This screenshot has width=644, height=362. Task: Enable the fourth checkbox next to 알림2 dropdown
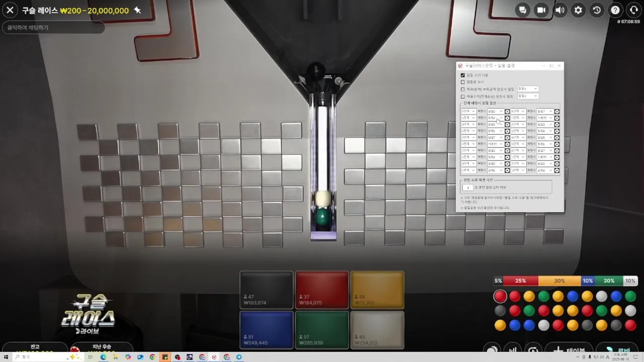(x=463, y=96)
